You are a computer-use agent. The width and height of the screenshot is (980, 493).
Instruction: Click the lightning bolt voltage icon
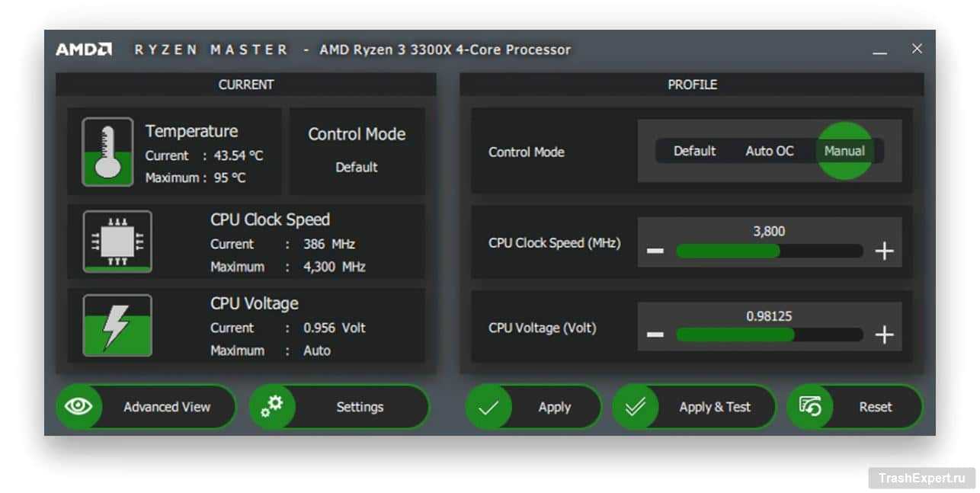(x=117, y=325)
